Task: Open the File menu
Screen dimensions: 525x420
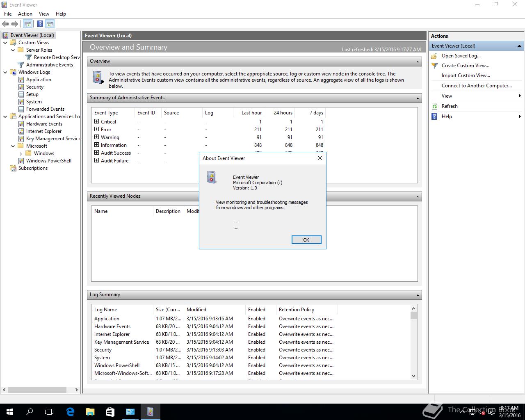Action: [x=8, y=14]
